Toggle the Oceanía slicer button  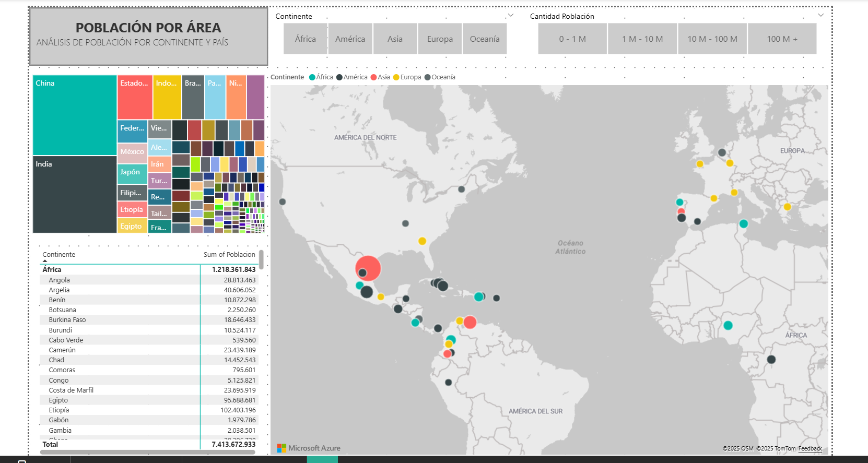pyautogui.click(x=484, y=39)
